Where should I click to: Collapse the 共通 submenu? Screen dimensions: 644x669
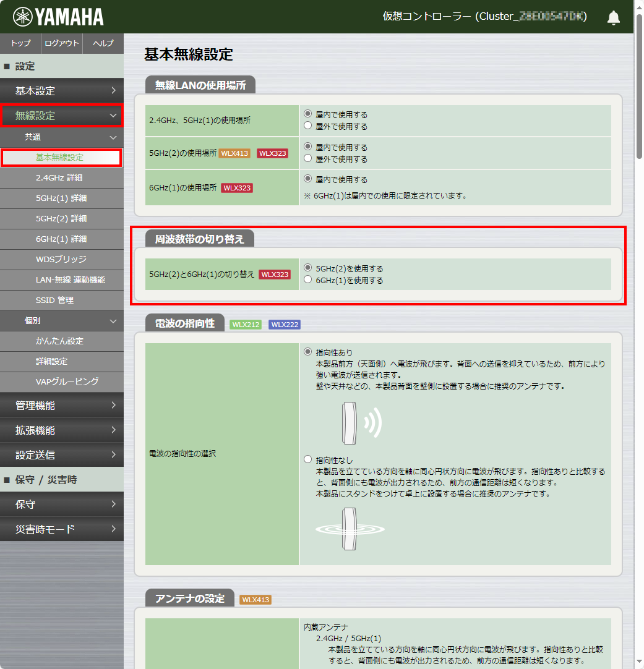click(61, 137)
